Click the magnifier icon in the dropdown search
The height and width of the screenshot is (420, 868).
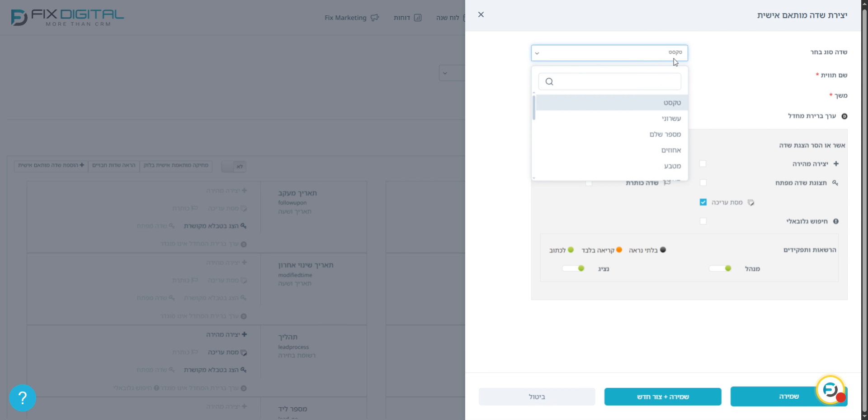549,81
